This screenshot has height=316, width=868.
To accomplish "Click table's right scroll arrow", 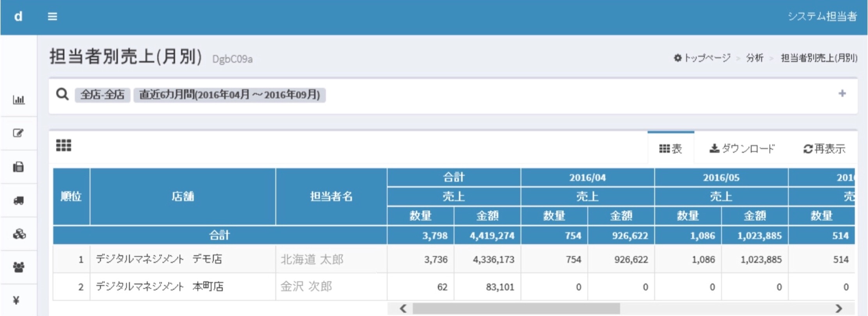I will (839, 309).
